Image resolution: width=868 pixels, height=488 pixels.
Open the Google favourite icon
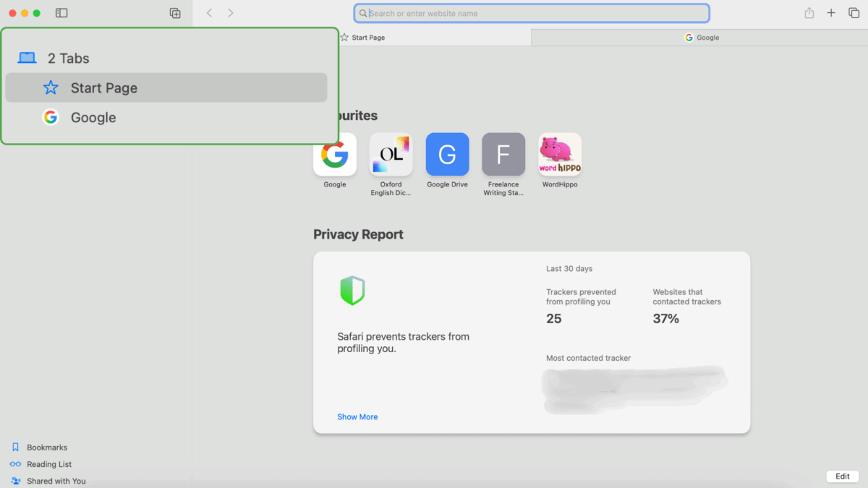point(335,154)
